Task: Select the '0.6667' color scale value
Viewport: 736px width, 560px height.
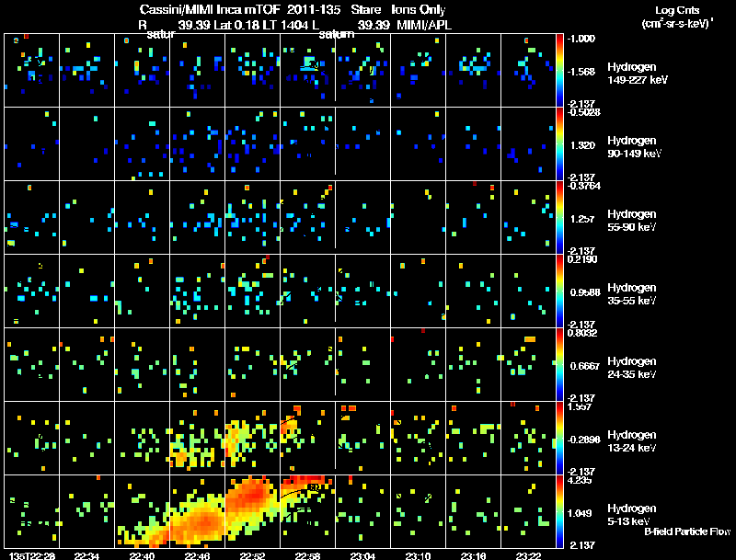Action: [585, 366]
